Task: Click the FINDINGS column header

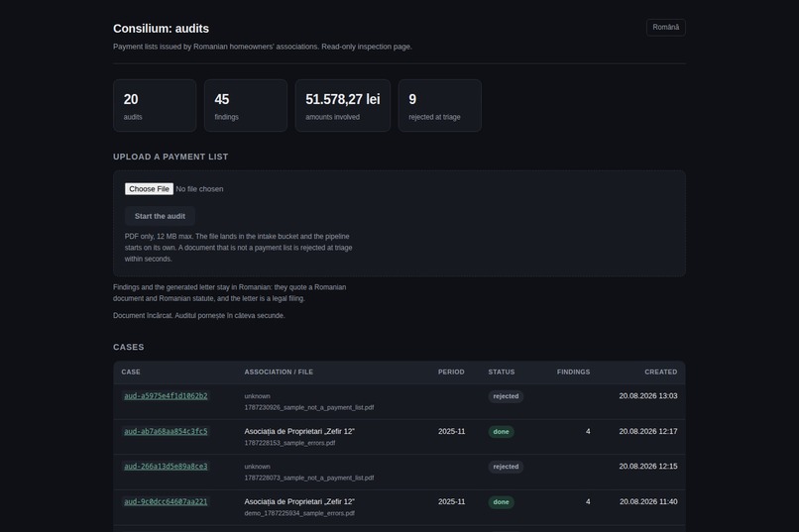Action: coord(573,372)
